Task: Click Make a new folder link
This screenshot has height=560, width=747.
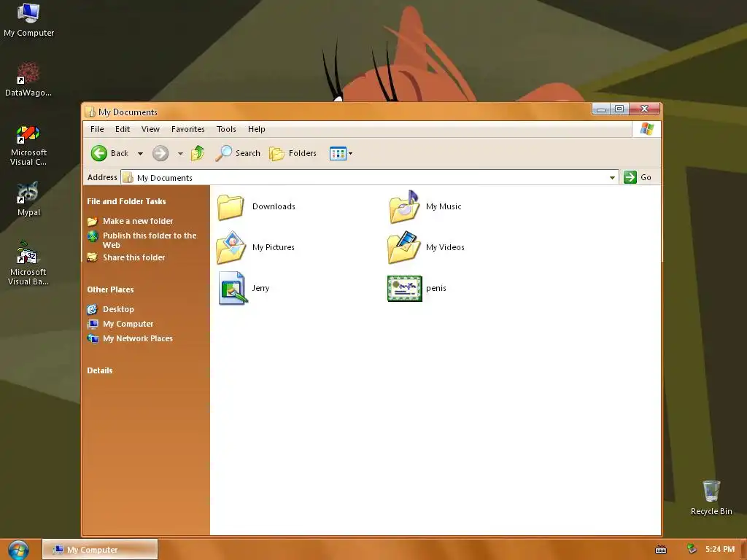Action: click(x=138, y=221)
